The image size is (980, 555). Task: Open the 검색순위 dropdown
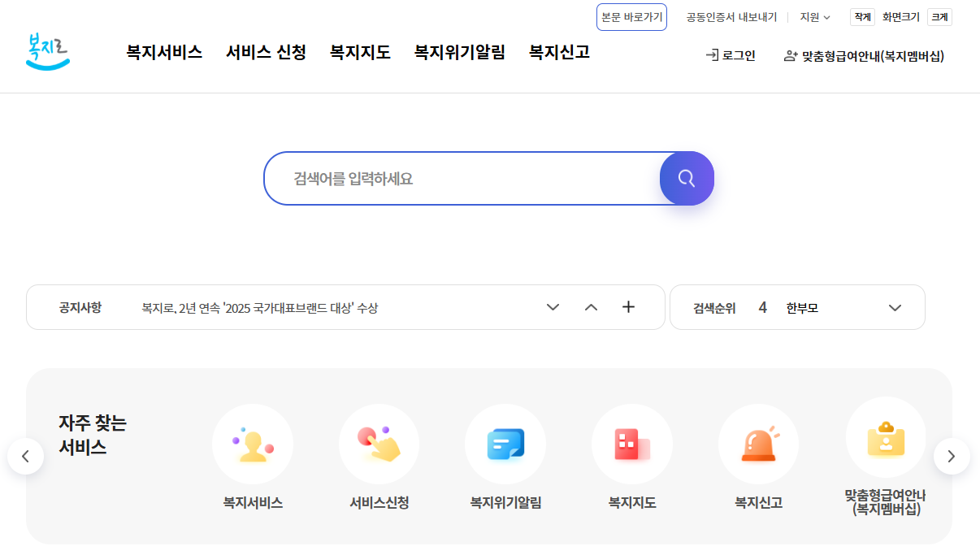(x=895, y=307)
